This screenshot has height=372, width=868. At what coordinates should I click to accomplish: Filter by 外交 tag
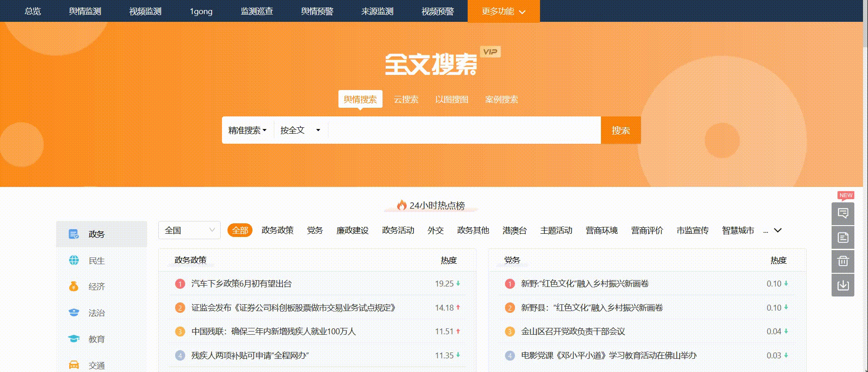point(435,231)
